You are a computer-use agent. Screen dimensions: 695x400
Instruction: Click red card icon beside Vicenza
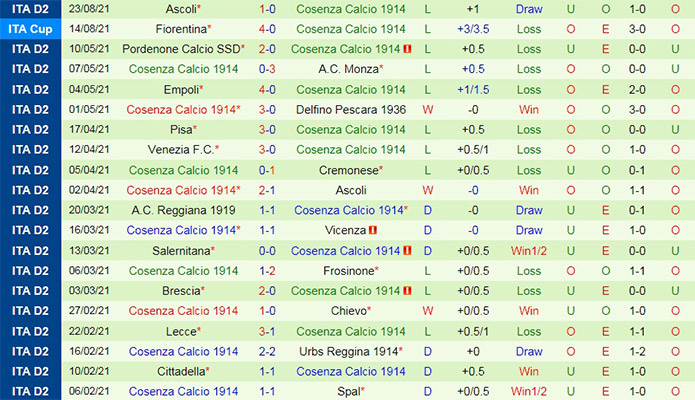pyautogui.click(x=372, y=230)
